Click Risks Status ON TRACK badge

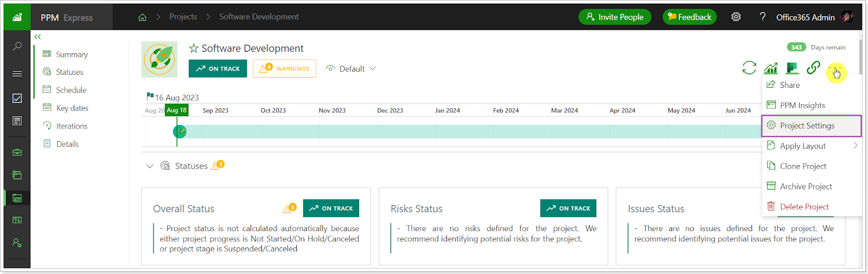568,208
